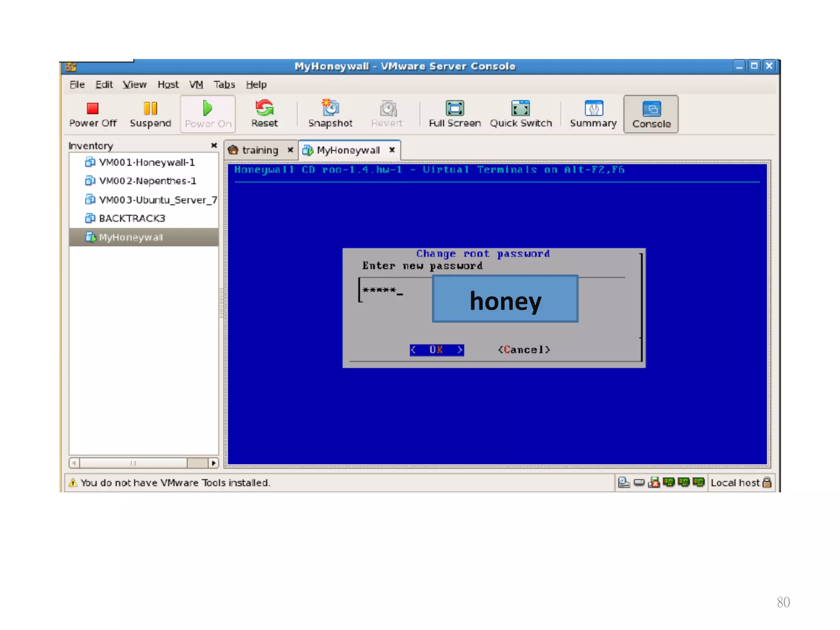Image resolution: width=840 pixels, height=630 pixels.
Task: Activate Quick Switch mode
Action: coord(520,114)
